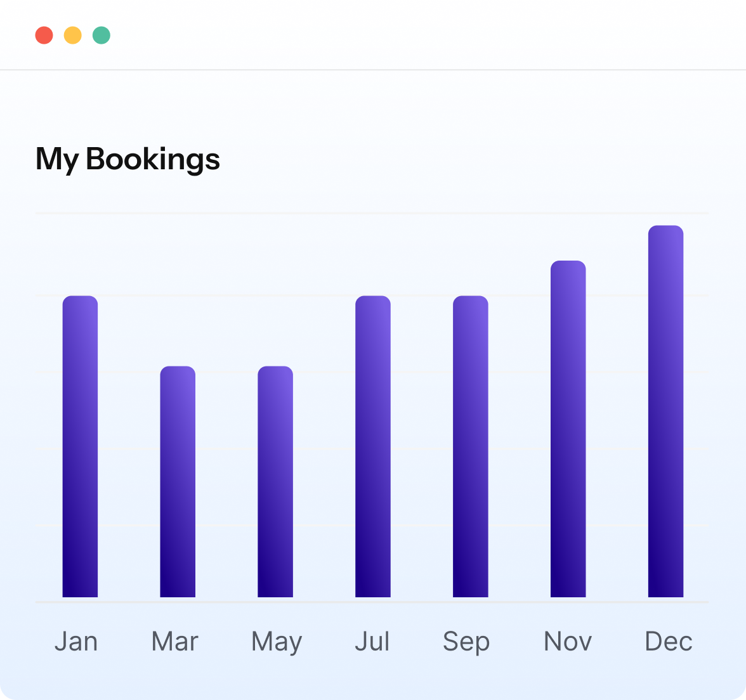Image resolution: width=746 pixels, height=700 pixels.
Task: Click the Jul month label
Action: tap(372, 642)
